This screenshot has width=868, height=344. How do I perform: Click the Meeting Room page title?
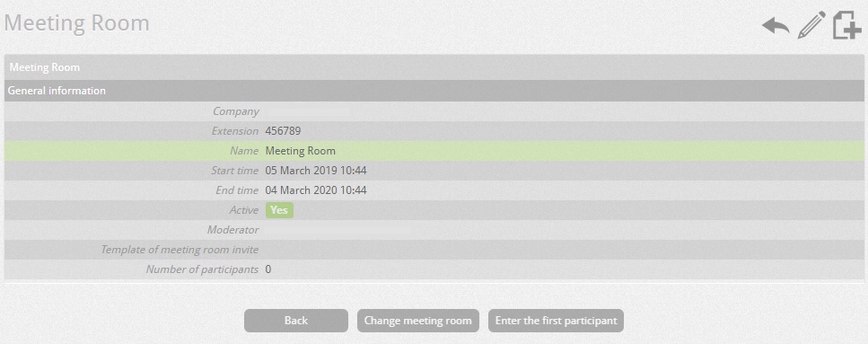click(x=77, y=23)
